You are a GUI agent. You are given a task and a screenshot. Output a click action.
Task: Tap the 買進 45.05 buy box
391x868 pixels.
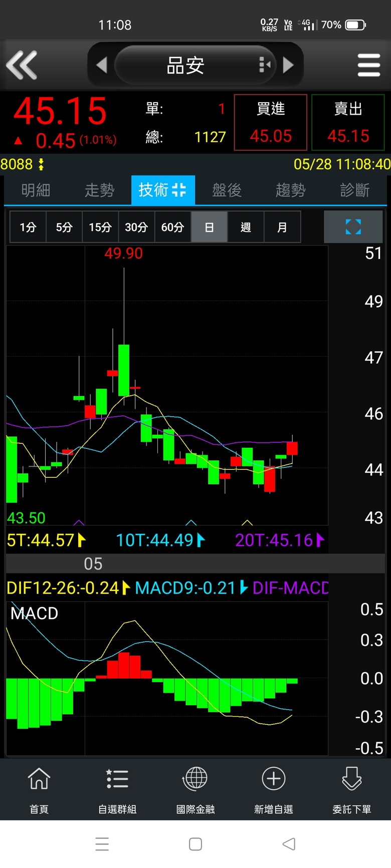[271, 122]
